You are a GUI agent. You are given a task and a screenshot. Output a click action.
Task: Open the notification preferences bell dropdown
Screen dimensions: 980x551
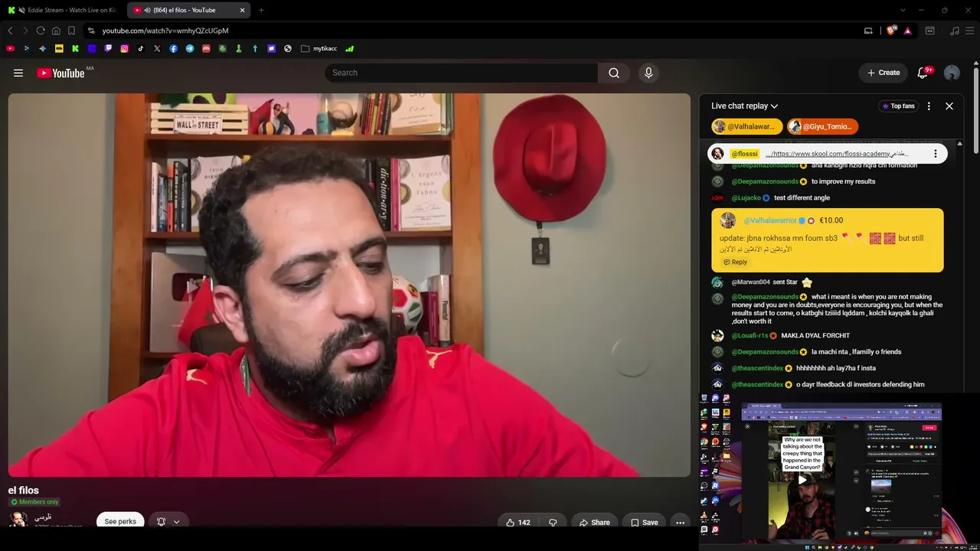168,522
